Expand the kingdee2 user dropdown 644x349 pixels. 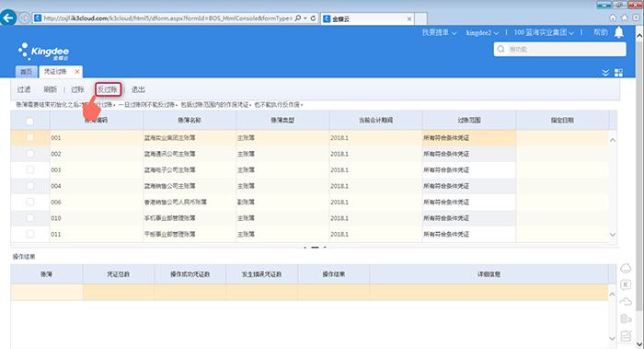tap(482, 32)
